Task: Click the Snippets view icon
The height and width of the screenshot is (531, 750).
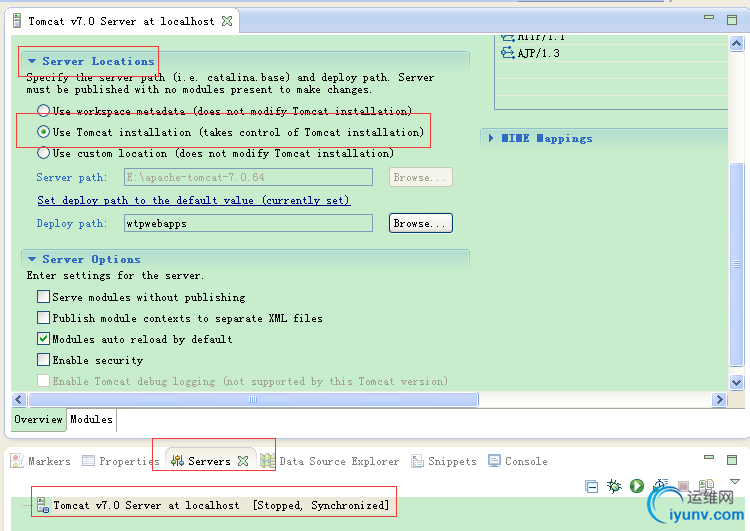Action: tap(417, 461)
